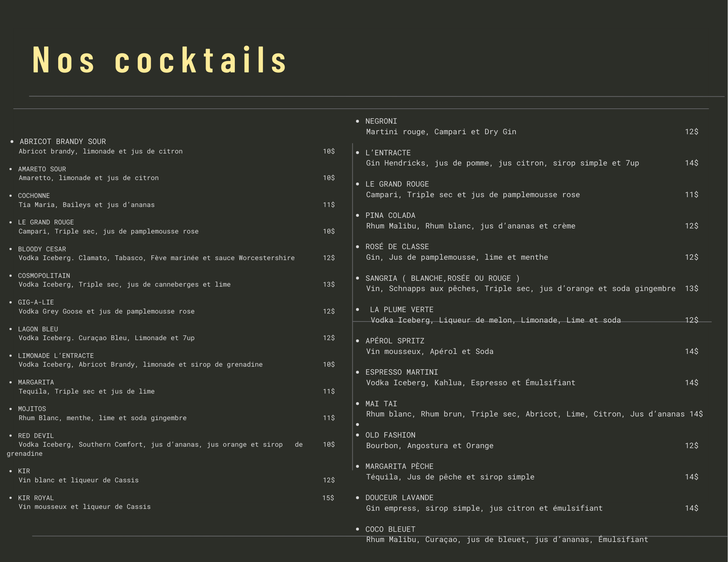
Task: Click LIMONADE L'ENTRACTE title
Action: tap(56, 356)
